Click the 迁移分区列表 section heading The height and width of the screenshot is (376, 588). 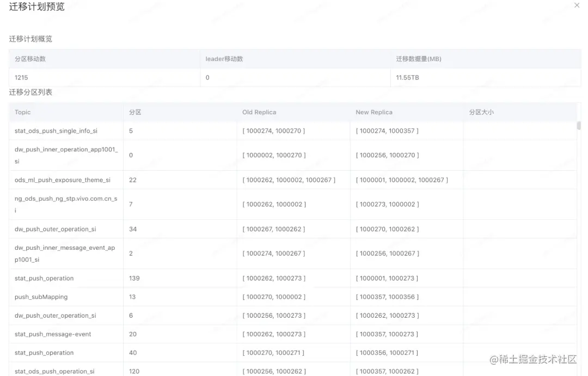pos(30,92)
